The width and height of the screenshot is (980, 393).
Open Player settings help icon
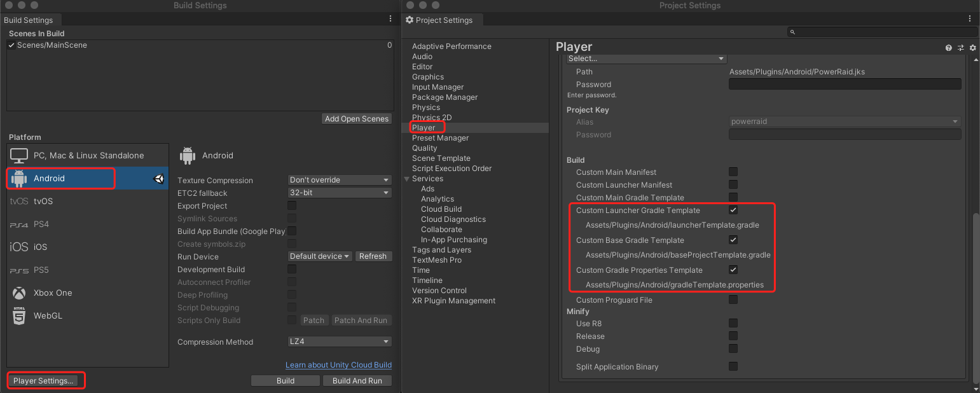click(x=949, y=48)
